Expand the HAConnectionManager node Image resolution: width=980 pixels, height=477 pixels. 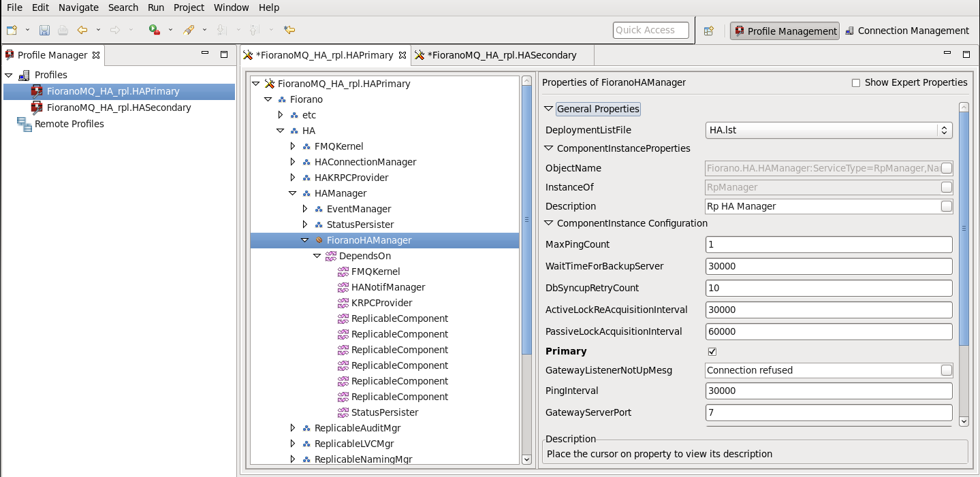(293, 162)
